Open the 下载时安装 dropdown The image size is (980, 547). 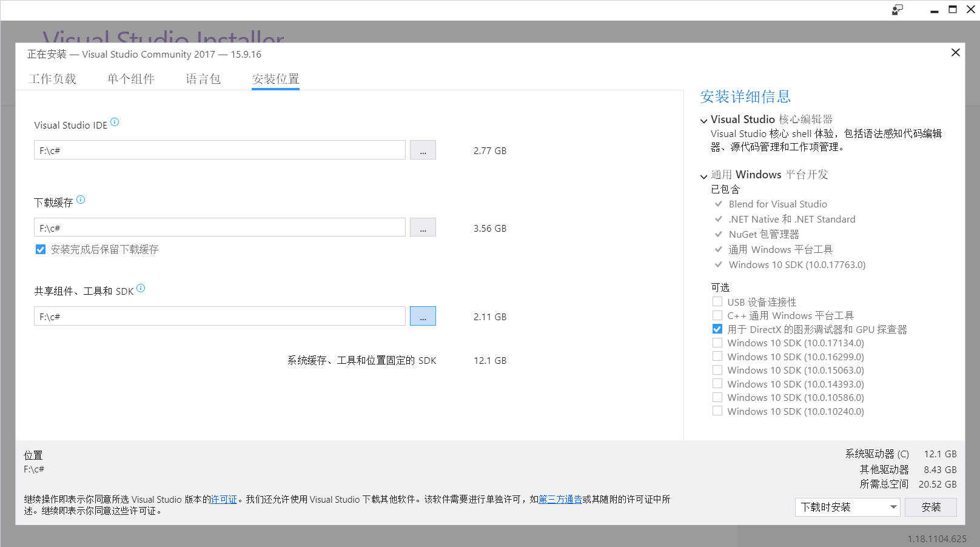coord(847,507)
